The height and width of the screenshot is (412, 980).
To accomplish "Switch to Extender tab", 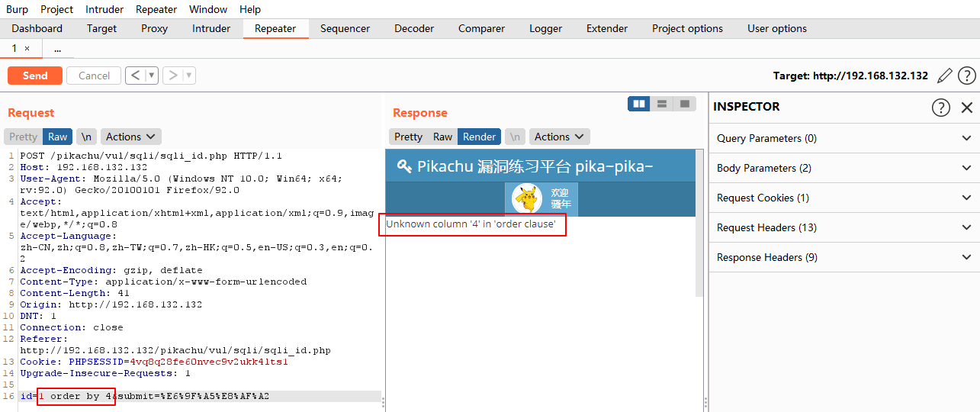I will pyautogui.click(x=607, y=28).
